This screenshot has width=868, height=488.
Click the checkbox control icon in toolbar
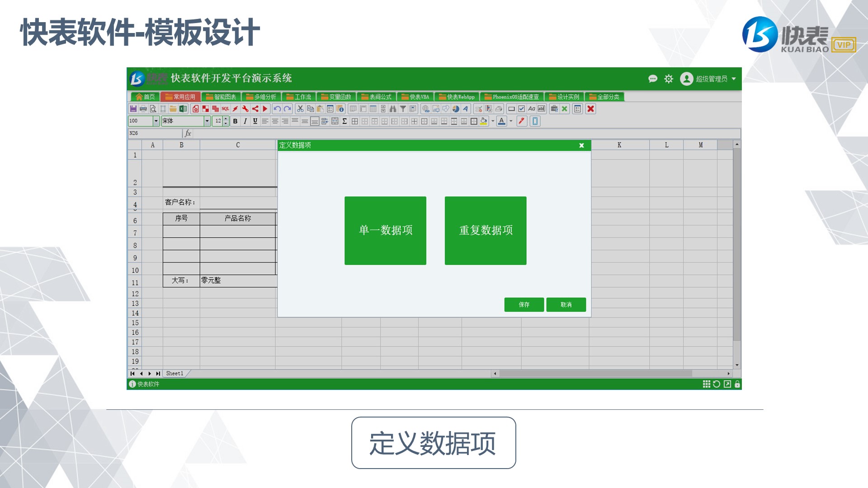(x=522, y=109)
